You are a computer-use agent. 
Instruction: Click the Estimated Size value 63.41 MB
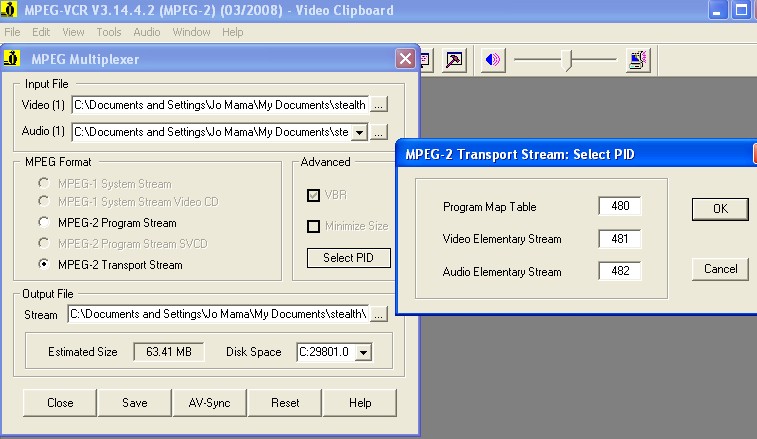[169, 352]
